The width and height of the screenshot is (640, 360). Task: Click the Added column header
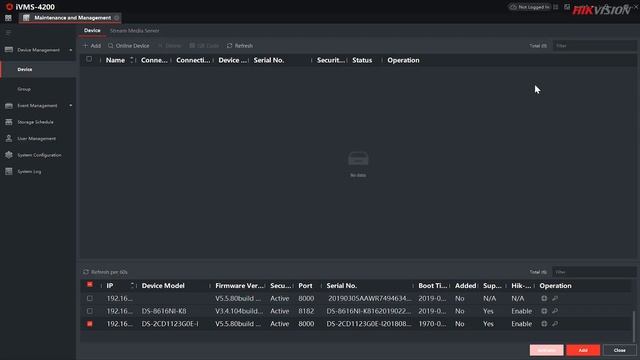(465, 286)
